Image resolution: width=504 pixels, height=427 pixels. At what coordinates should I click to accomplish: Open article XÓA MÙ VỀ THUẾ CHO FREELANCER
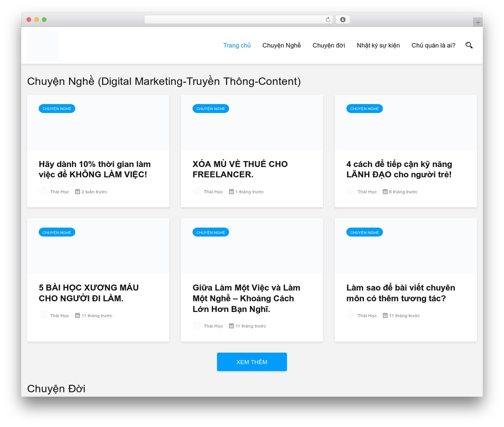pyautogui.click(x=240, y=169)
